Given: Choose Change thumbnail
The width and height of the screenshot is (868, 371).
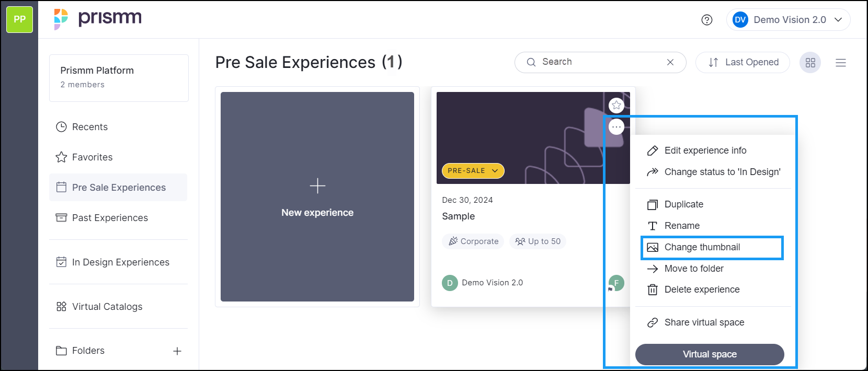Looking at the screenshot, I should tap(712, 247).
